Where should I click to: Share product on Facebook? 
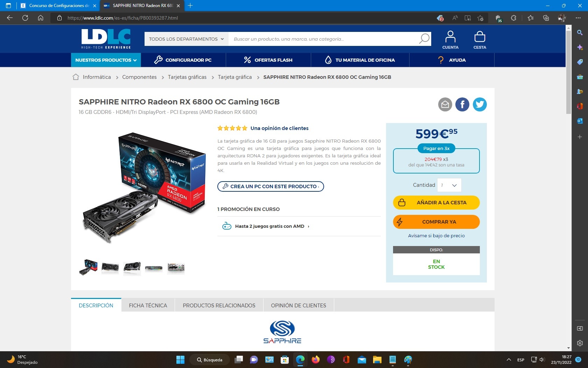pyautogui.click(x=462, y=104)
